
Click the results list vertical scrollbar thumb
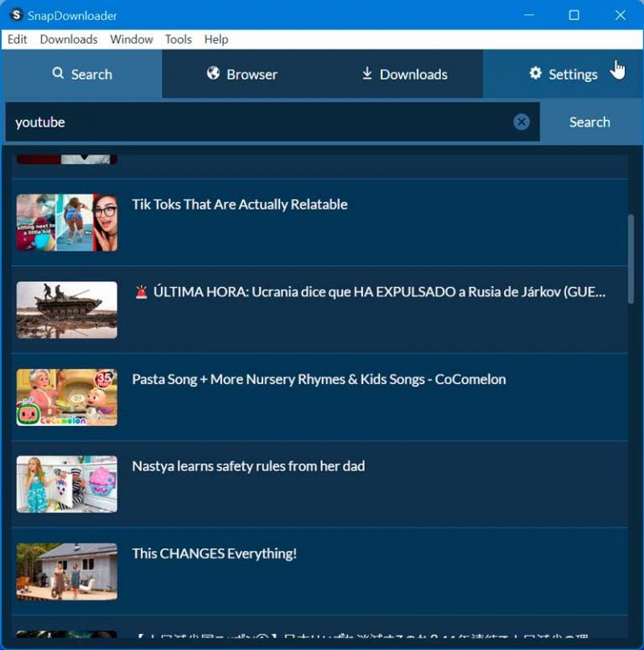[x=631, y=259]
